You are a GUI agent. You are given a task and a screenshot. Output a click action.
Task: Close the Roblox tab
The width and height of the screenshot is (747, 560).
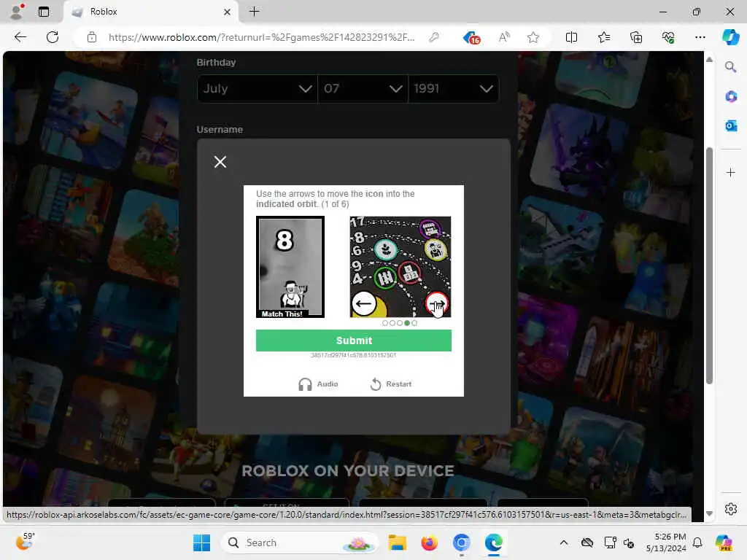pyautogui.click(x=228, y=12)
